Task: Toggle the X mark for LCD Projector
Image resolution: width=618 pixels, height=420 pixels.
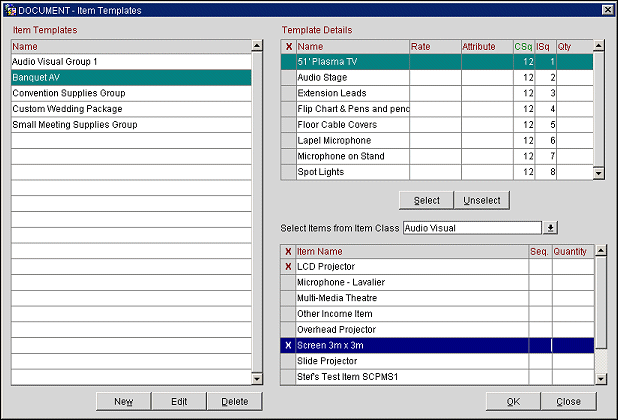Action: tap(289, 267)
